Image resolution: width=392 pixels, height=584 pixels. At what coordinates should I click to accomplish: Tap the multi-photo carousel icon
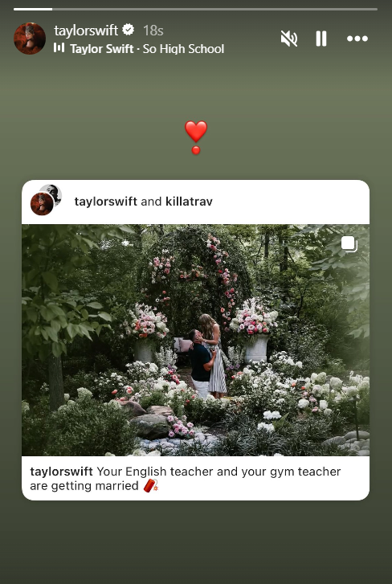point(349,244)
